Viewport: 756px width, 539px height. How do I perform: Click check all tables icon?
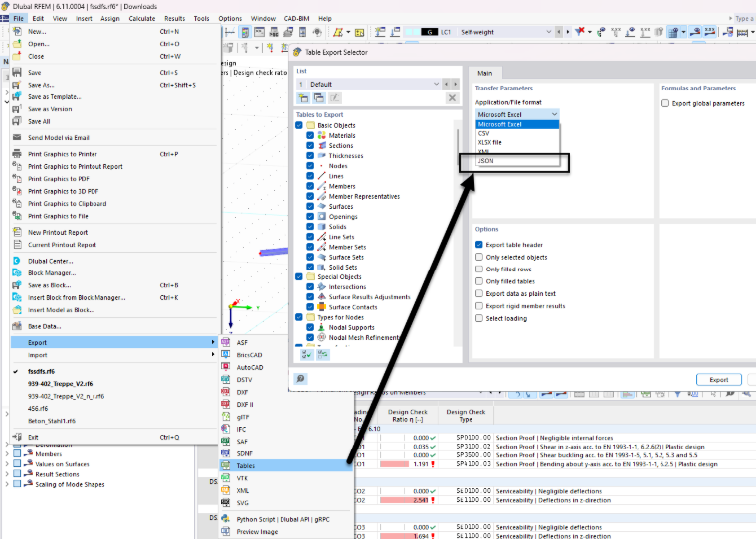tap(306, 355)
